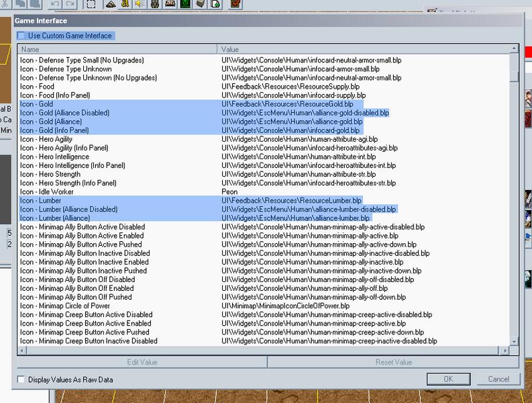532x403 pixels.
Task: Click the Value column header
Action: coord(364,49)
